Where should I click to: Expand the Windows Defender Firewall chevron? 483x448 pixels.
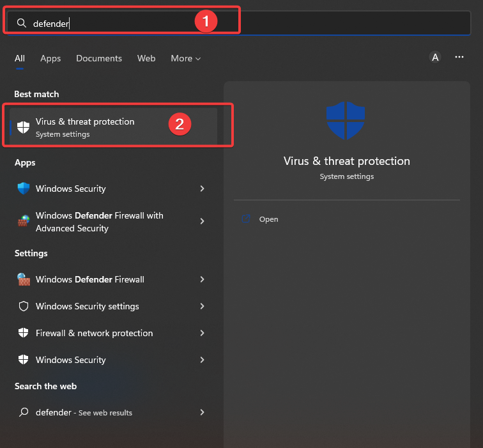coord(202,279)
